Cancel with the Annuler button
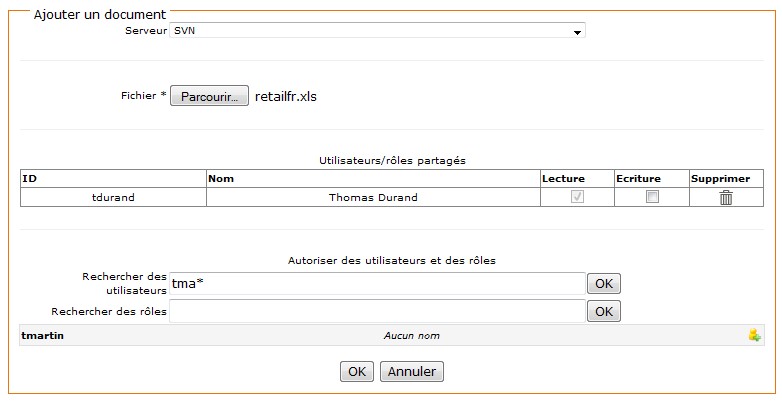Screen dimensions: 782x402 (412, 371)
